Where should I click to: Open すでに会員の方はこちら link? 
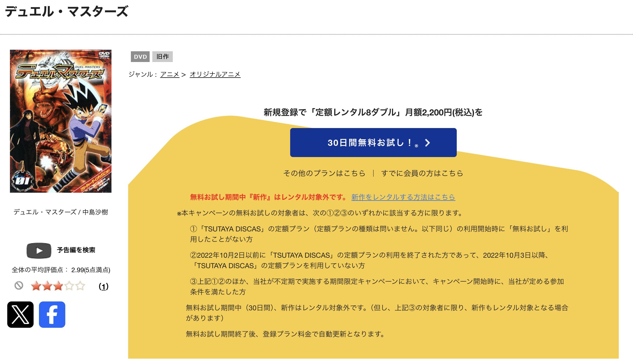coord(422,173)
